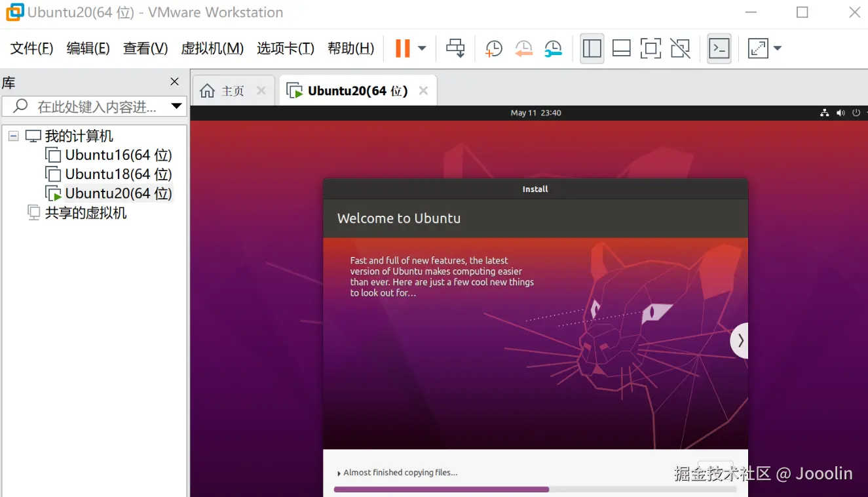Open the 编辑(E) menu
This screenshot has height=497, width=868.
[x=88, y=48]
